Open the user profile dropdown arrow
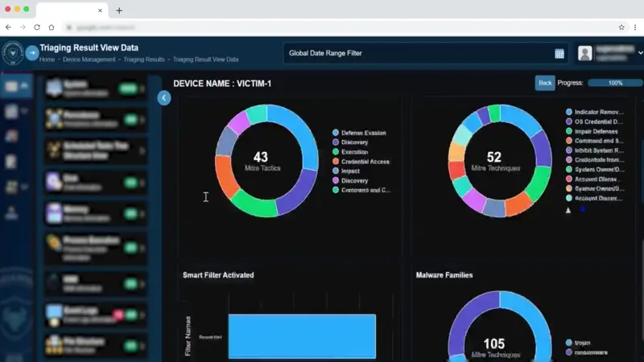 (640, 53)
